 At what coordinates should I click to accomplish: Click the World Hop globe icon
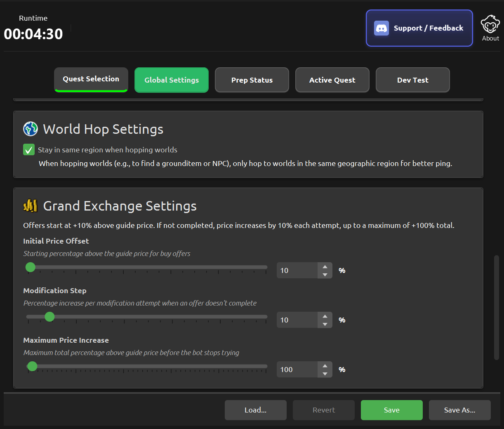pos(31,129)
